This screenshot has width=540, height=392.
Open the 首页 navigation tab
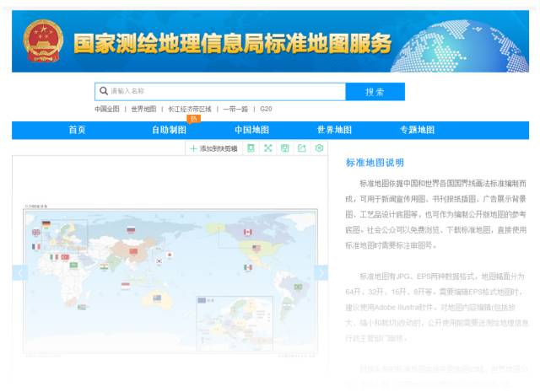coord(77,130)
